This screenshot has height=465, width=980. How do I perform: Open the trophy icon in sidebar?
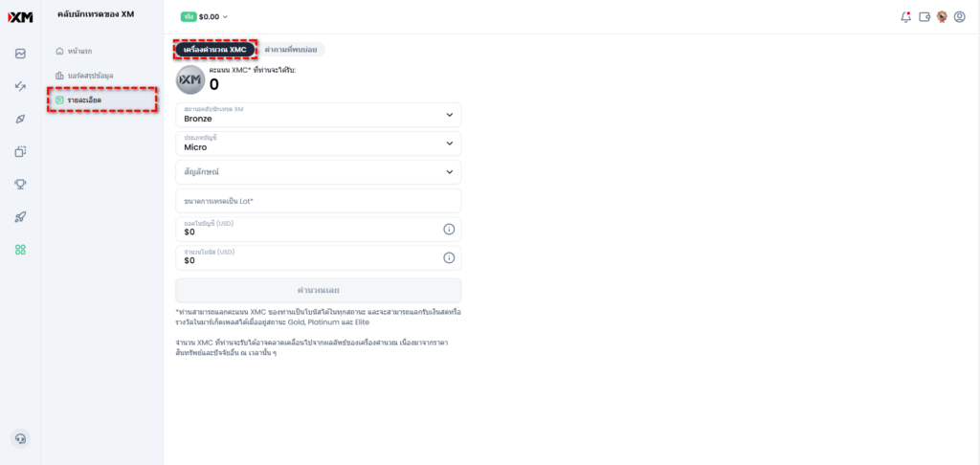click(x=20, y=184)
